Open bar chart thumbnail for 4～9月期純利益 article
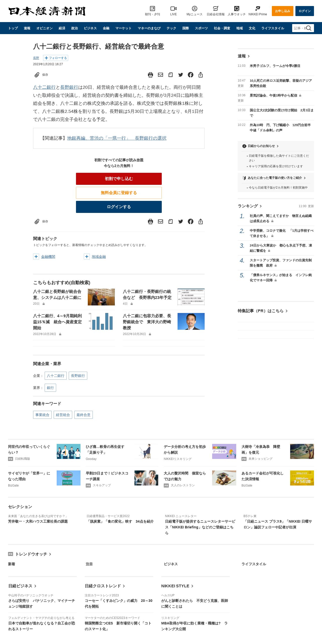Screen dimensions: 322x644 [101, 321]
